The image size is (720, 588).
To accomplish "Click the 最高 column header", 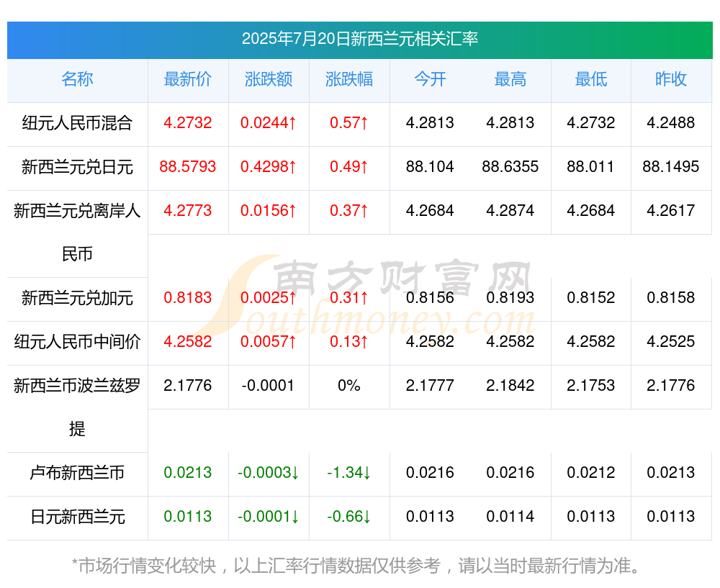I will coord(510,79).
